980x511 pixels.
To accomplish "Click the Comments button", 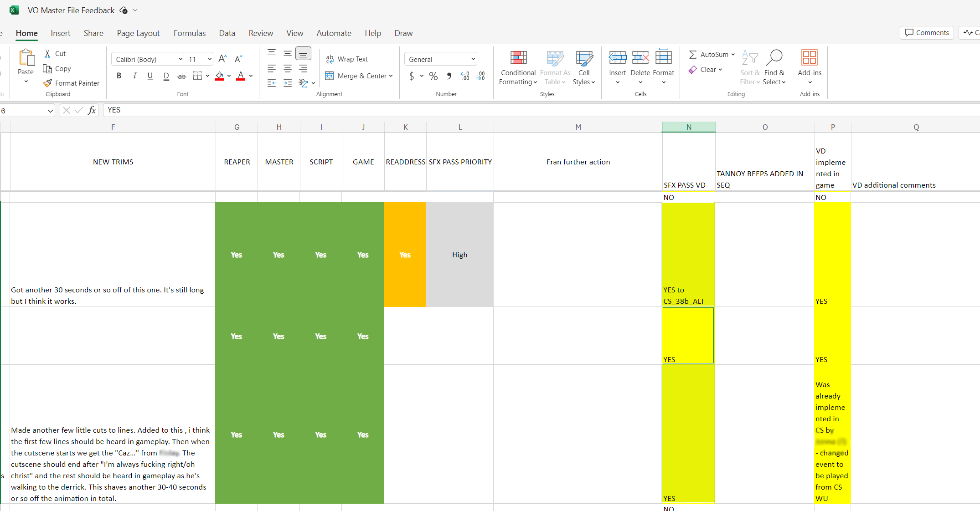I will tap(927, 33).
